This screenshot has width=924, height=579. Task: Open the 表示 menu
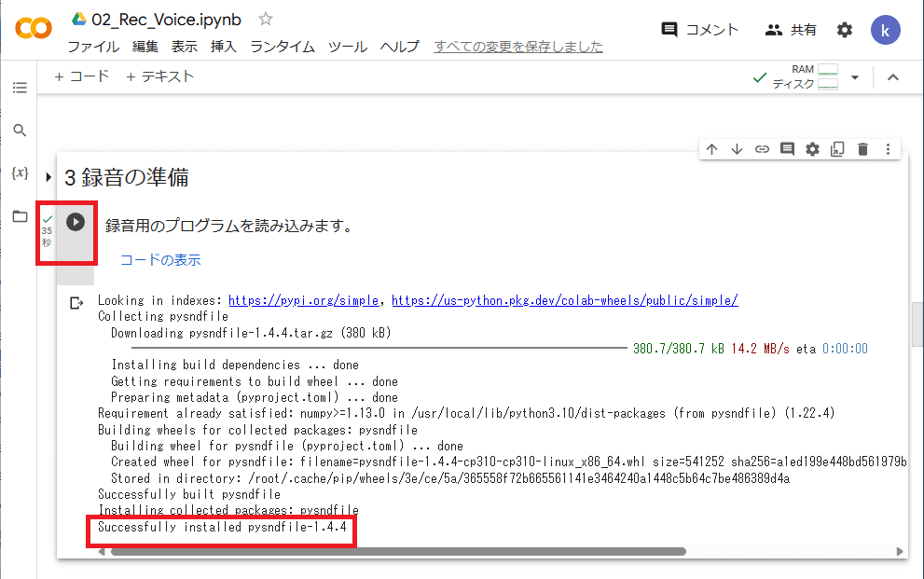tap(185, 47)
